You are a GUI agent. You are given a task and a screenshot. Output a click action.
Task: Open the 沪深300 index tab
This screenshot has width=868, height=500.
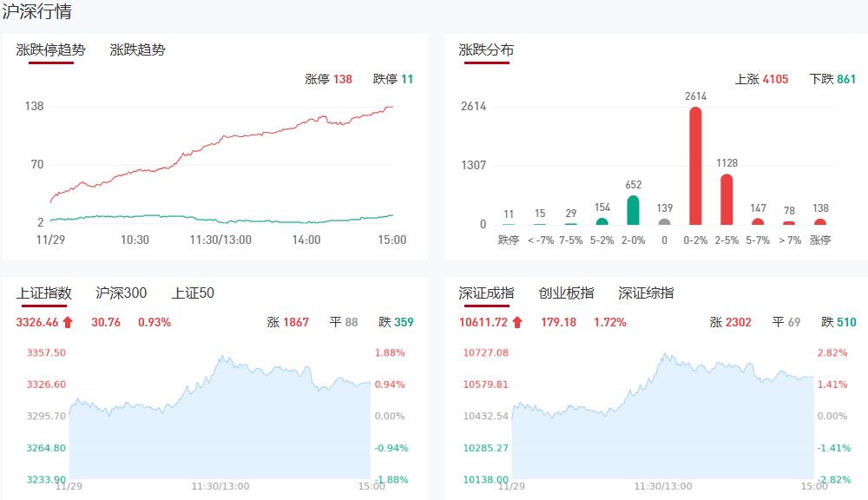click(122, 293)
